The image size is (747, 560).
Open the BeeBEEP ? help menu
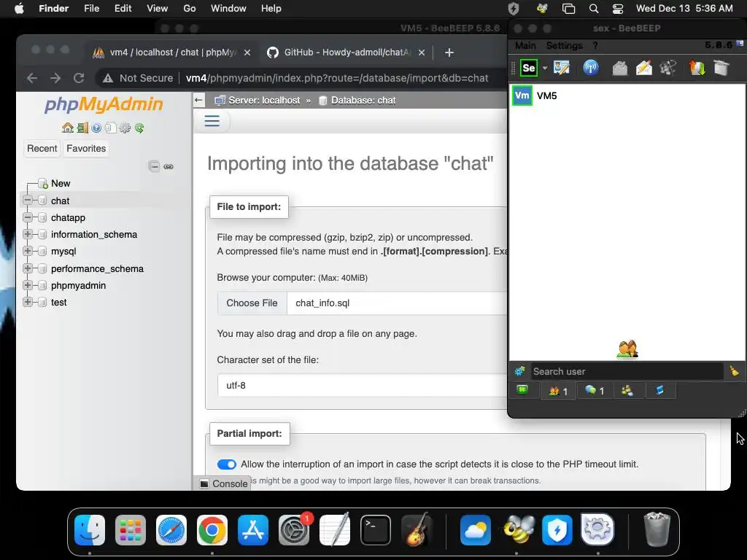[x=595, y=46]
